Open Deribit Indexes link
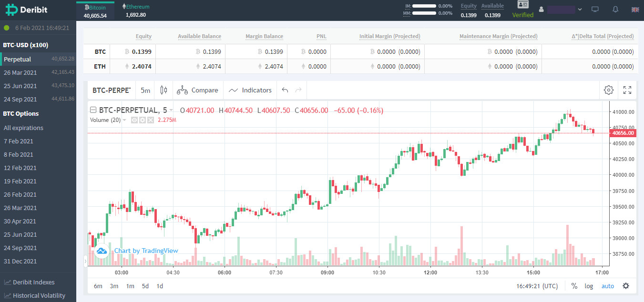This screenshot has height=302, width=644. pos(33,282)
